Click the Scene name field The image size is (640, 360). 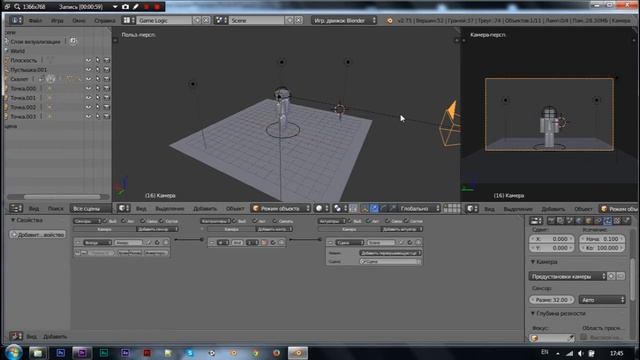click(x=256, y=20)
